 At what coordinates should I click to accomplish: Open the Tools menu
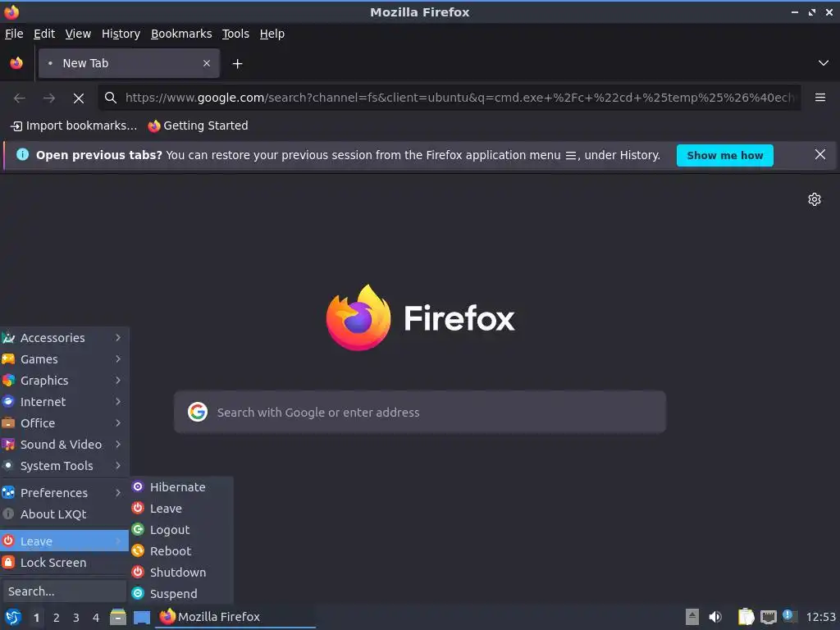tap(235, 34)
